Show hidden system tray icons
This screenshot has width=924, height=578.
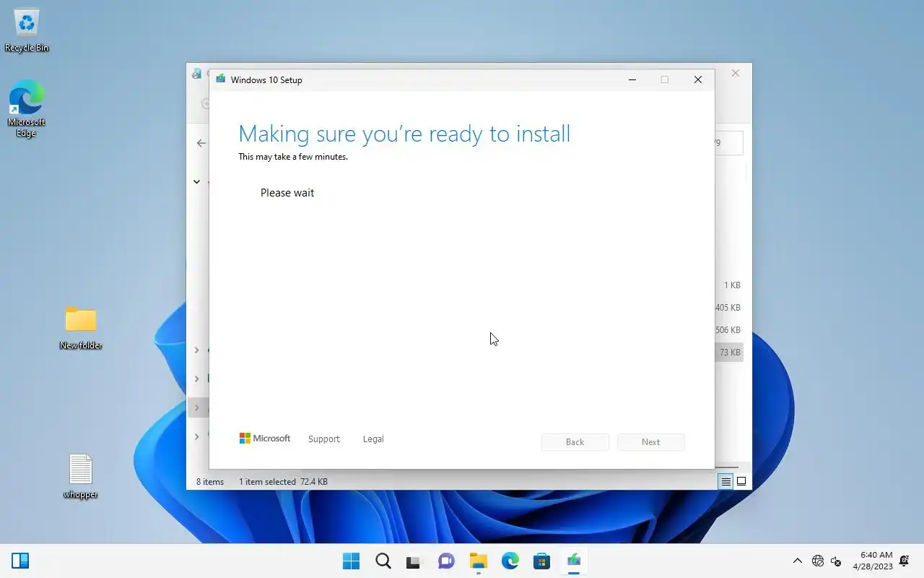click(x=797, y=561)
